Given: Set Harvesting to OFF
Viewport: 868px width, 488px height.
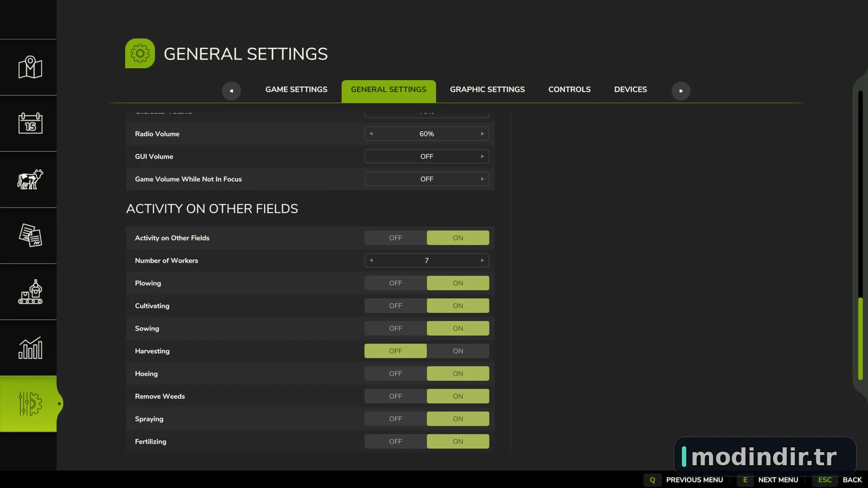Looking at the screenshot, I should 395,351.
